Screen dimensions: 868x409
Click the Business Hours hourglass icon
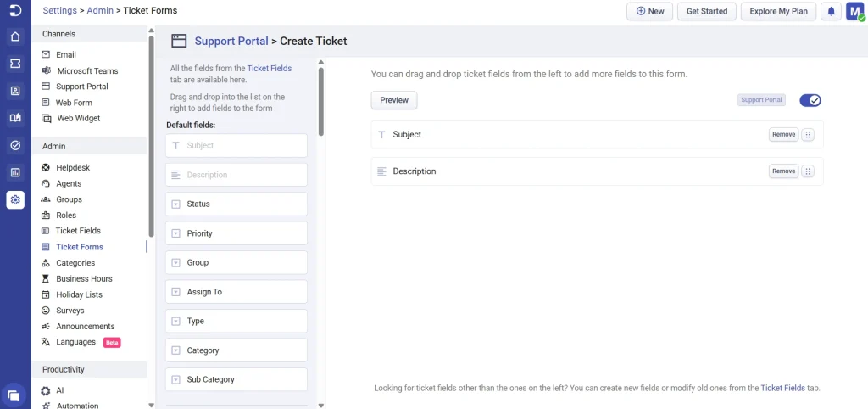pos(46,279)
